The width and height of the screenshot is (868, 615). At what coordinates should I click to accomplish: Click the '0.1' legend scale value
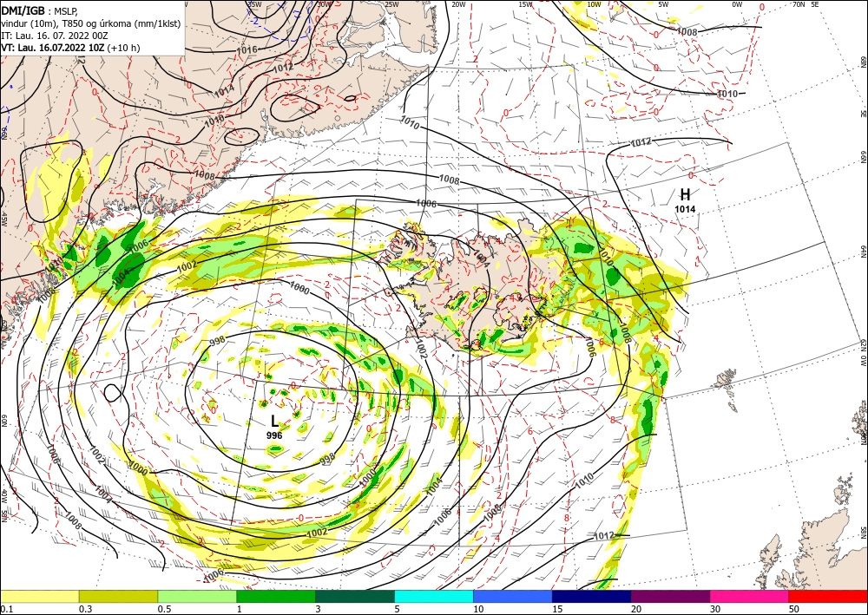coord(6,609)
